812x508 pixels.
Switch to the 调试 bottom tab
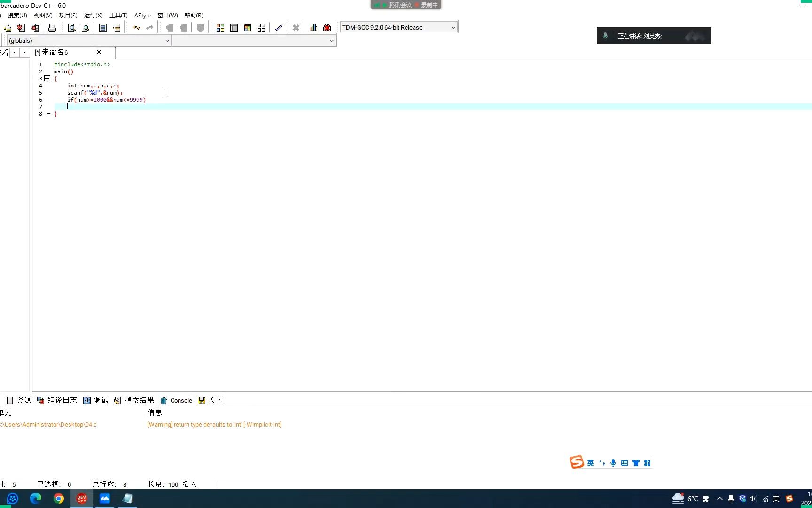click(96, 400)
